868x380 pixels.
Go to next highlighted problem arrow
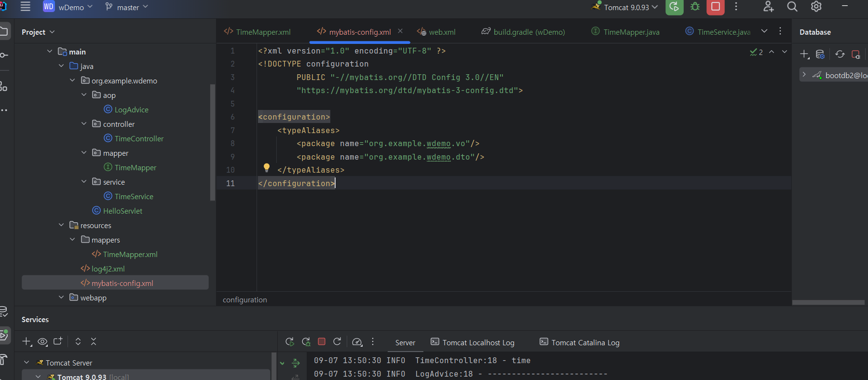point(785,52)
